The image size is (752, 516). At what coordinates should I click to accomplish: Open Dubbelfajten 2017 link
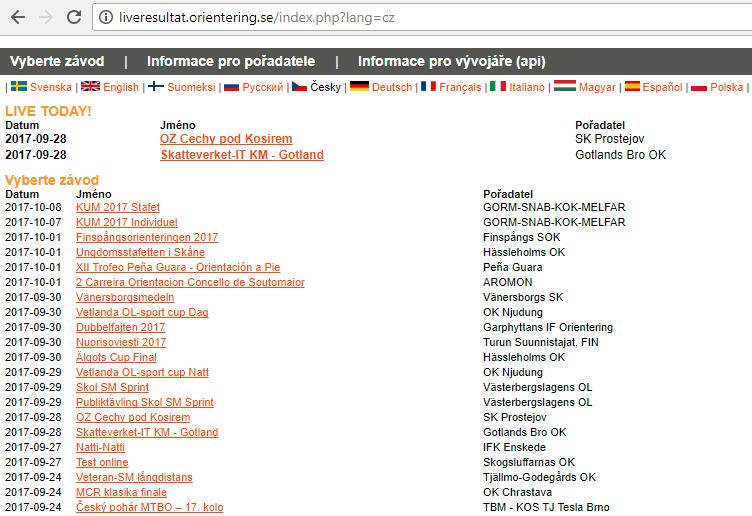[120, 327]
